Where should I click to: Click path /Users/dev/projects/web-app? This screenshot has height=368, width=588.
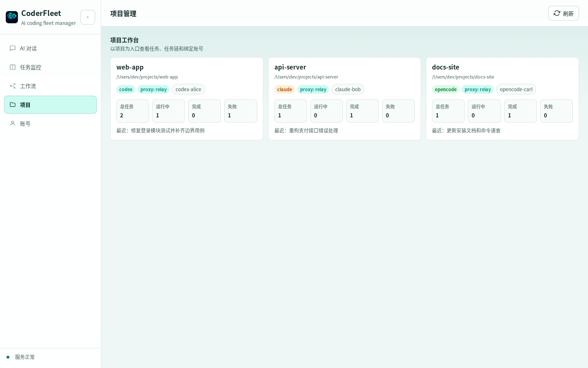[x=147, y=77]
